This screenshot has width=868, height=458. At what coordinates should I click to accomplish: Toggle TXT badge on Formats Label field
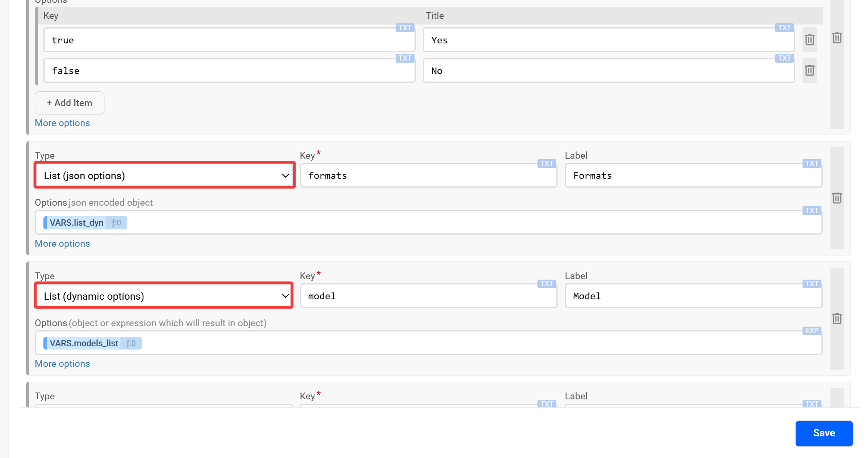(811, 164)
